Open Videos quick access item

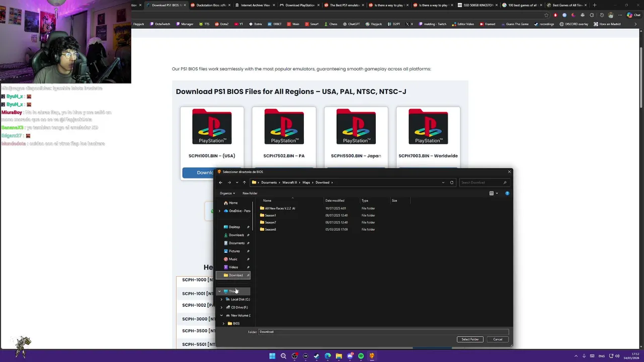233,267
